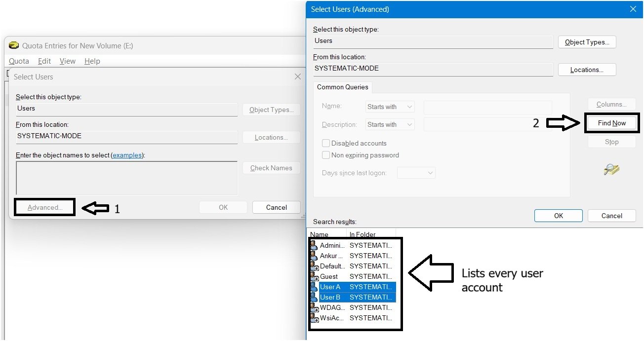Click the Name column header
Screen dimensions: 644x341
pyautogui.click(x=327, y=233)
